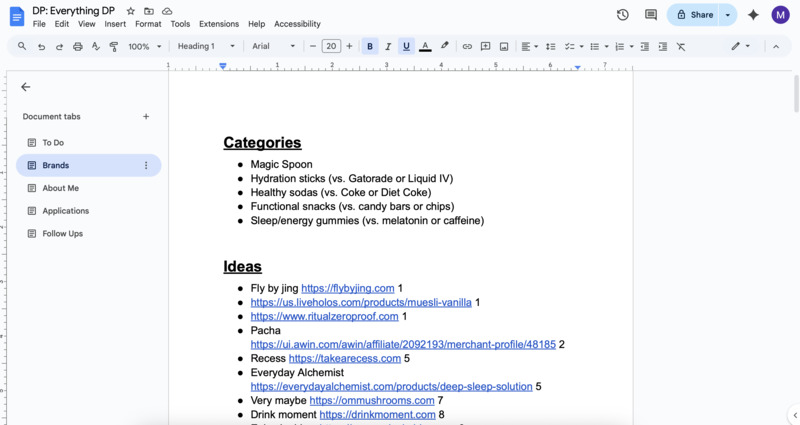The image size is (800, 425).
Task: Open the text color picker
Action: pos(425,46)
